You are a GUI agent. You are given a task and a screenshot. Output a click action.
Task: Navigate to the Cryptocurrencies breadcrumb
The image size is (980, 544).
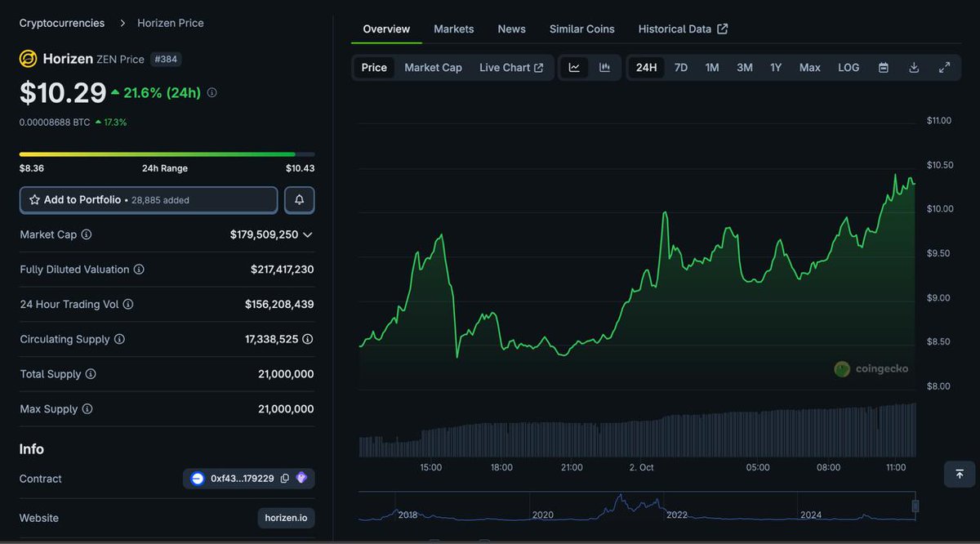[x=62, y=23]
